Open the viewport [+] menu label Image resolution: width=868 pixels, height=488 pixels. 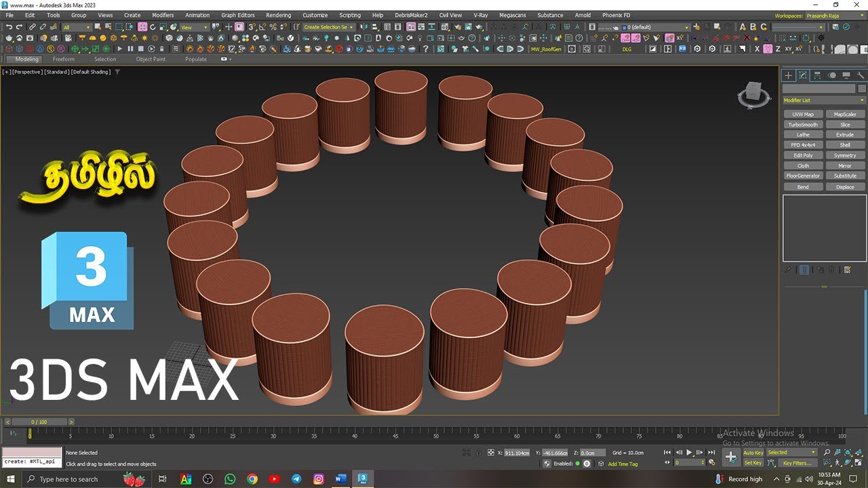click(x=6, y=72)
